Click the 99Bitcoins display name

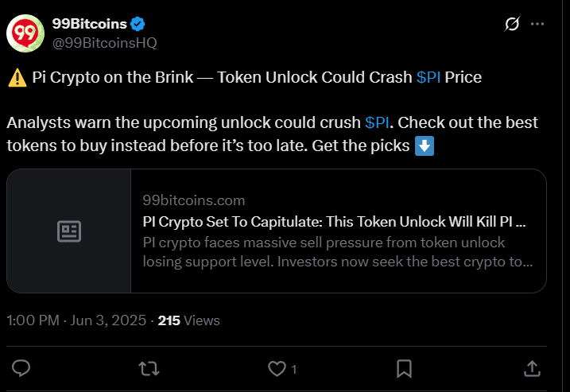point(89,24)
